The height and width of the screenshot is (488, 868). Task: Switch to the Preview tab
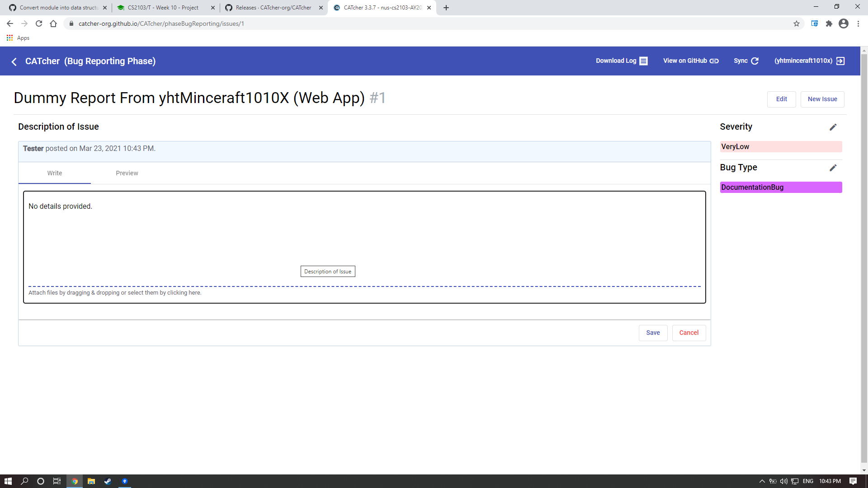127,173
